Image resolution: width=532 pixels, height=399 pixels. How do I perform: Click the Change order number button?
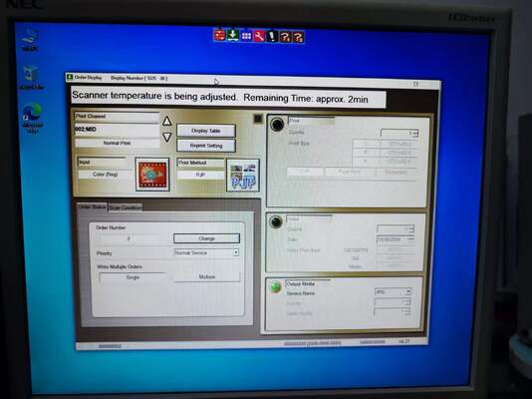point(206,238)
